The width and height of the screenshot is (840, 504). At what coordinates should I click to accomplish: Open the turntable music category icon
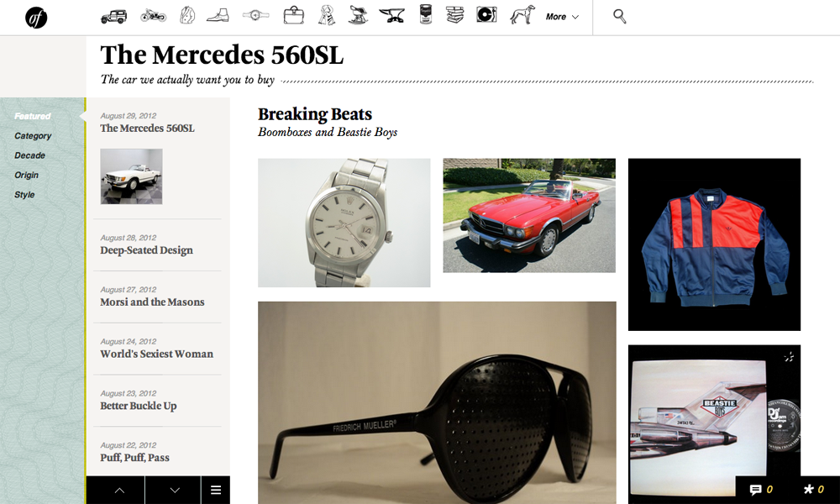pos(486,14)
